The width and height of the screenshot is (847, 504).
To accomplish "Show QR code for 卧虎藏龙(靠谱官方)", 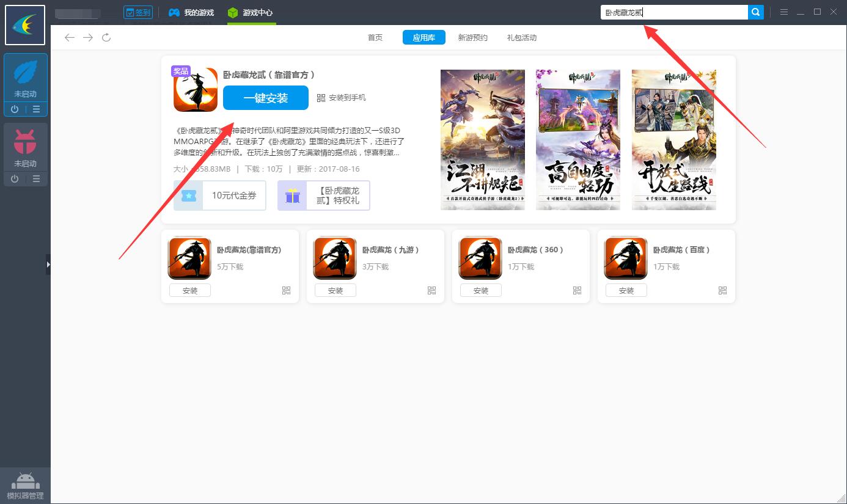I will [x=287, y=291].
